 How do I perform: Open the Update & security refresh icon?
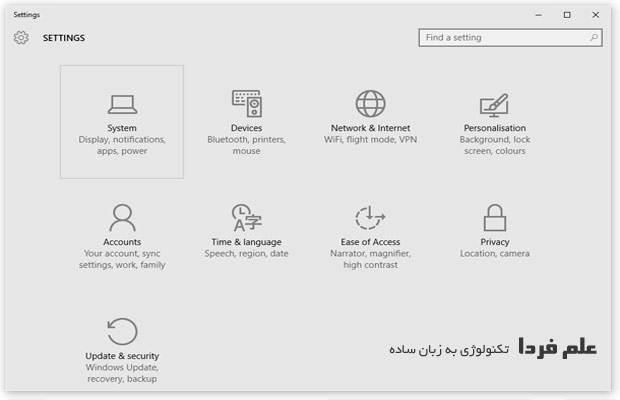point(122,331)
